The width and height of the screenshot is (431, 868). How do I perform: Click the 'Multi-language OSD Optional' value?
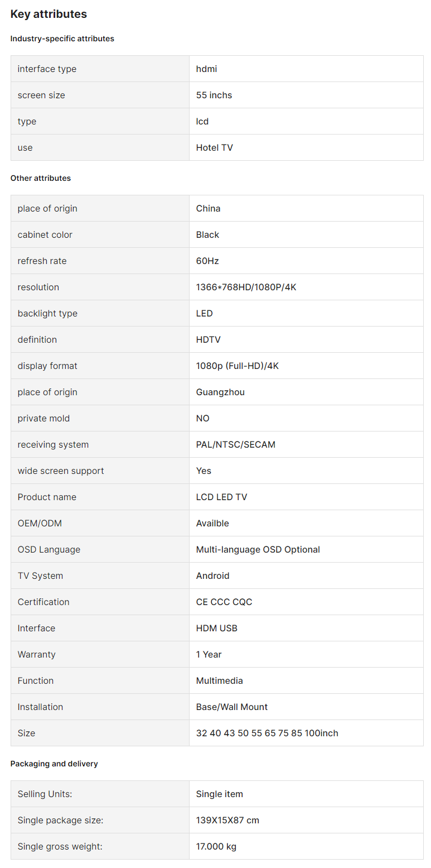tap(258, 549)
